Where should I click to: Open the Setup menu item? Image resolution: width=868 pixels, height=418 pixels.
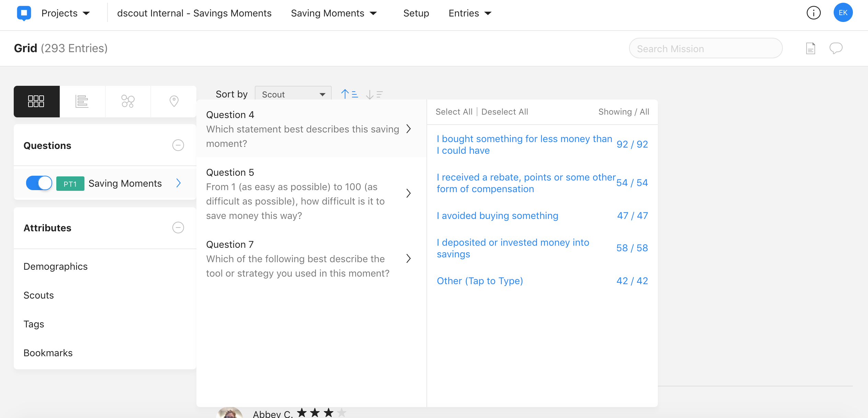416,13
